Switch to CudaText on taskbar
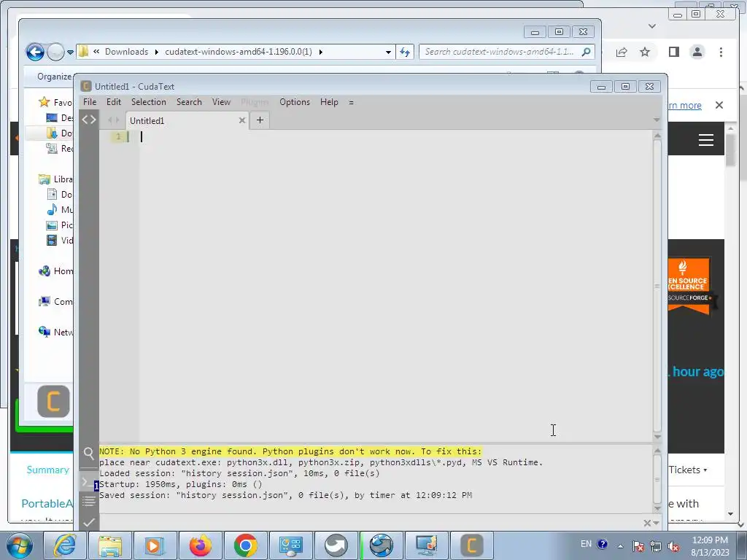This screenshot has width=747, height=560. tap(472, 545)
